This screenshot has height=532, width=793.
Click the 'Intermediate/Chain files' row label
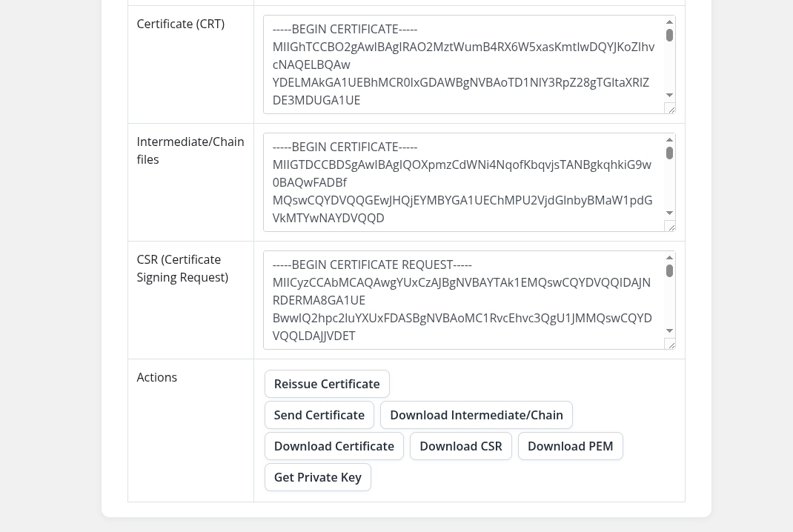click(x=190, y=150)
